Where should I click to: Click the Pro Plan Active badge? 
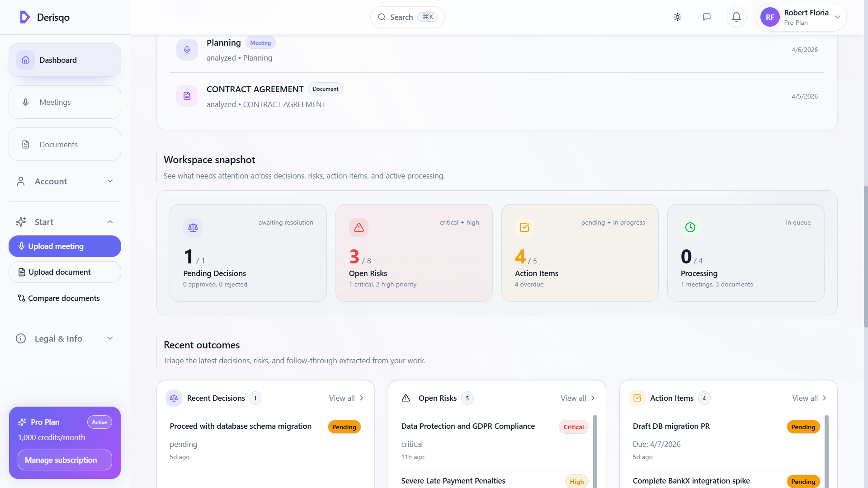[x=99, y=422]
